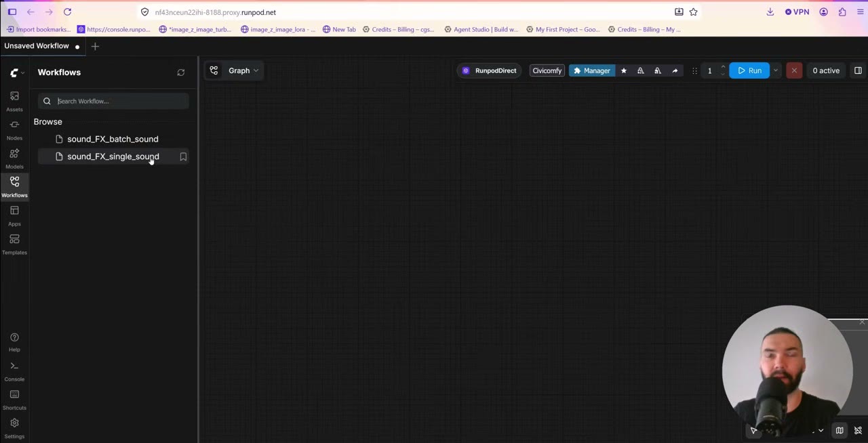The width and height of the screenshot is (868, 443).
Task: Open the Models sidebar panel
Action: point(14,158)
